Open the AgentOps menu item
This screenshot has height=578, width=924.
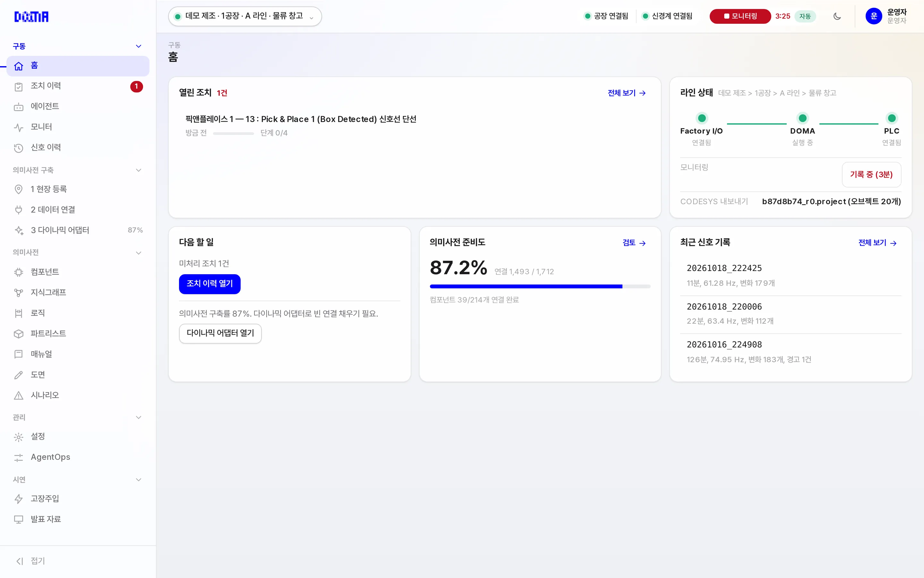pyautogui.click(x=78, y=457)
